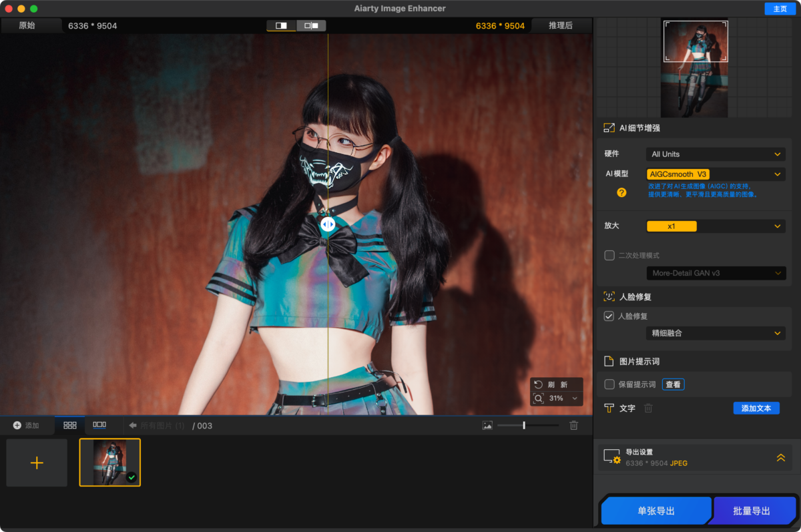Click the AIGC model description text
The width and height of the screenshot is (801, 532).
click(x=703, y=190)
